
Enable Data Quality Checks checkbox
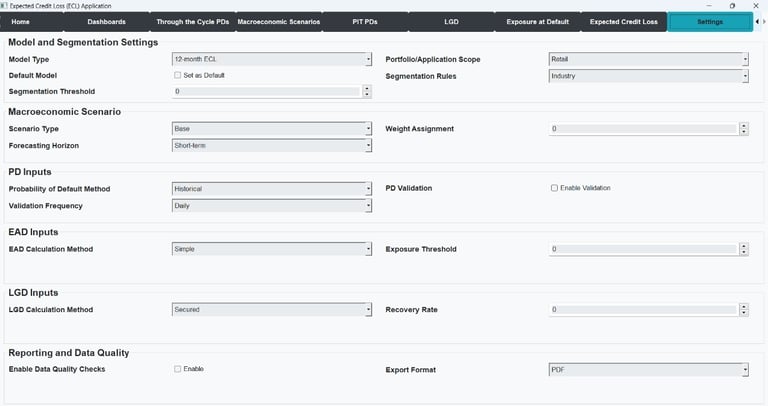tap(178, 369)
